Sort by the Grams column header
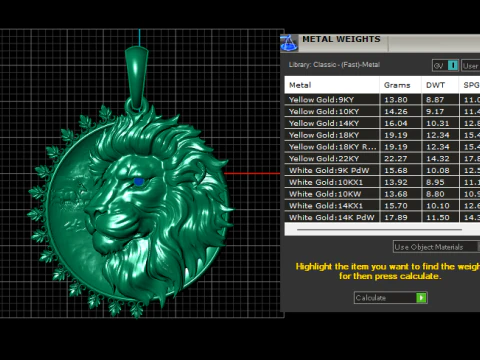The height and width of the screenshot is (360, 480). (x=401, y=85)
